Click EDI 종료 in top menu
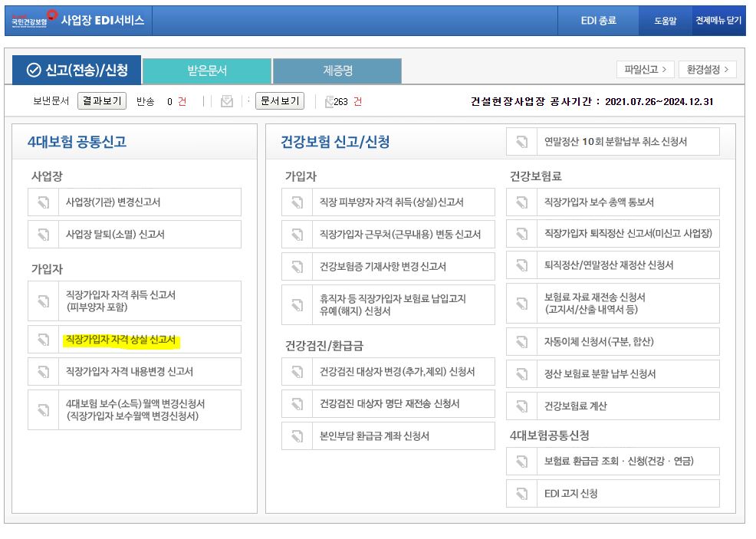756x539 pixels. click(598, 21)
